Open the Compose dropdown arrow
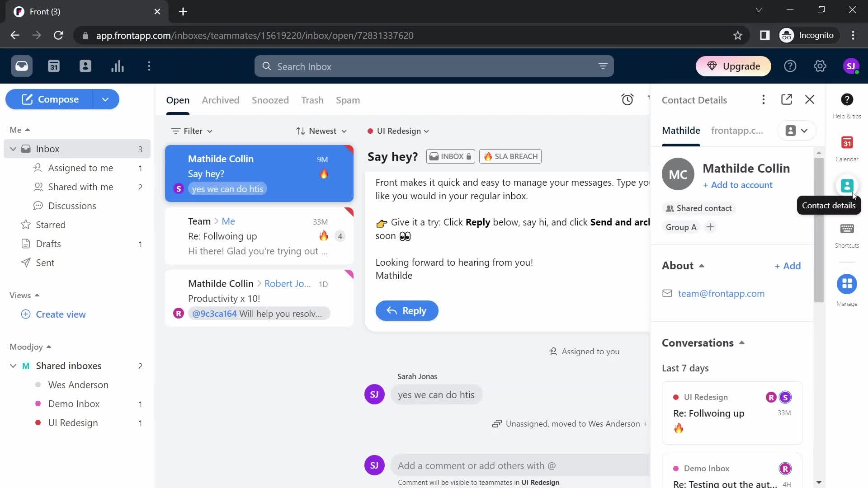This screenshot has height=488, width=868. (105, 99)
